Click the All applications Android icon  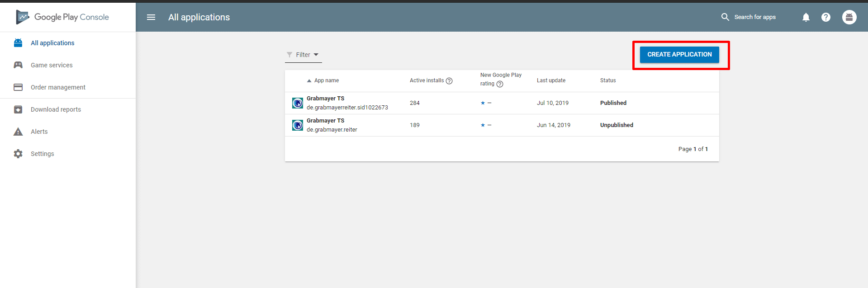[x=18, y=43]
